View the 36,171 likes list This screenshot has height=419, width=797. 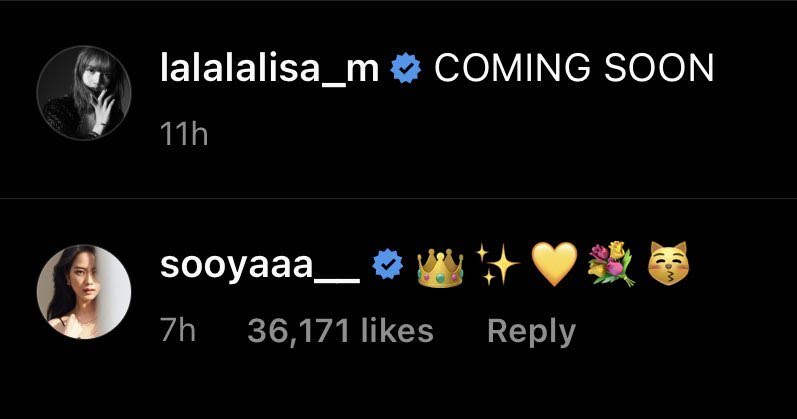(341, 331)
